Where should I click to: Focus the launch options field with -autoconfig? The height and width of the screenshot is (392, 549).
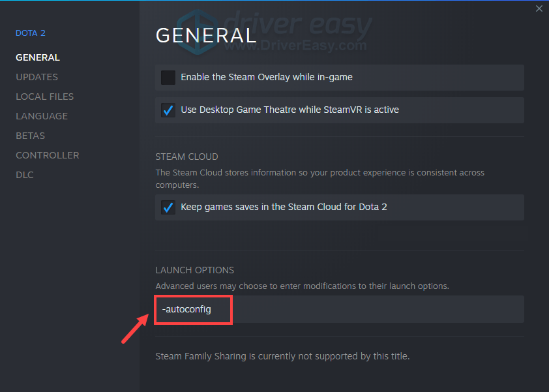point(340,309)
